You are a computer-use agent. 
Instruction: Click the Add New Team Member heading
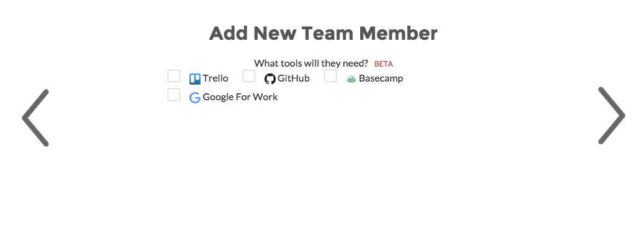(x=323, y=34)
